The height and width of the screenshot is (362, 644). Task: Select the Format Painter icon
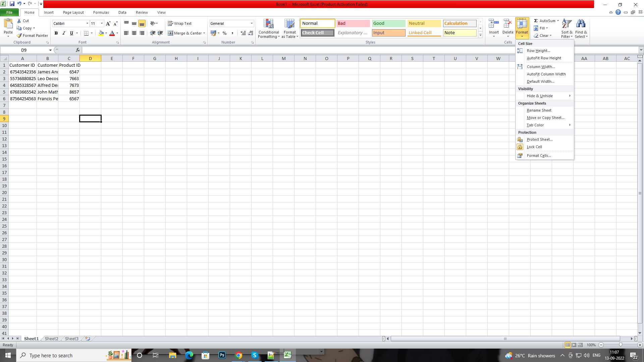tap(32, 35)
